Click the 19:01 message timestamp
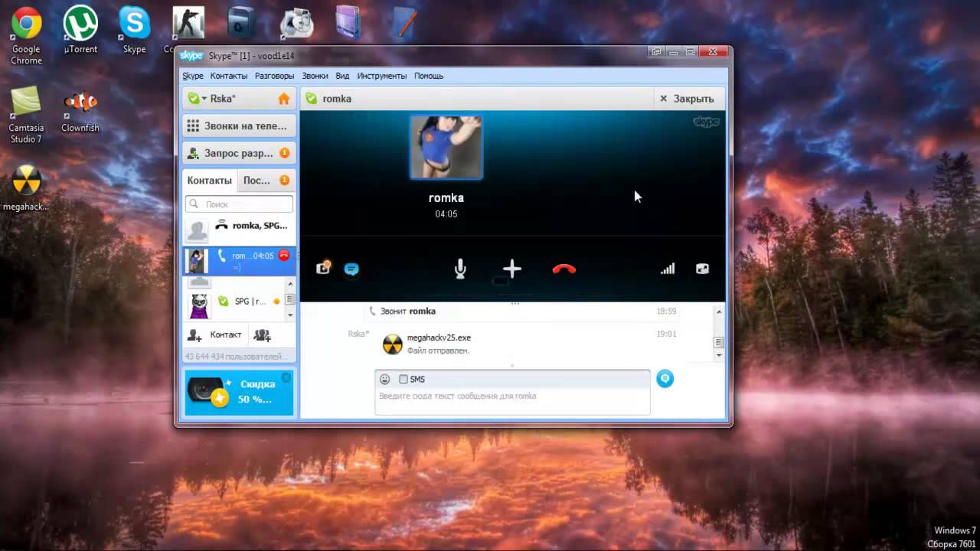Screen dimensions: 980x551 [666, 334]
